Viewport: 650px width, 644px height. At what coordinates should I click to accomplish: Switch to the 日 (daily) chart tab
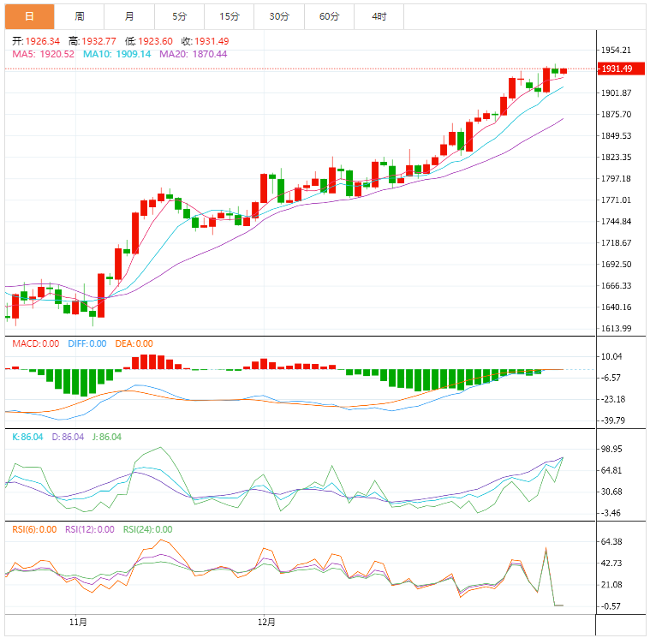tap(29, 16)
